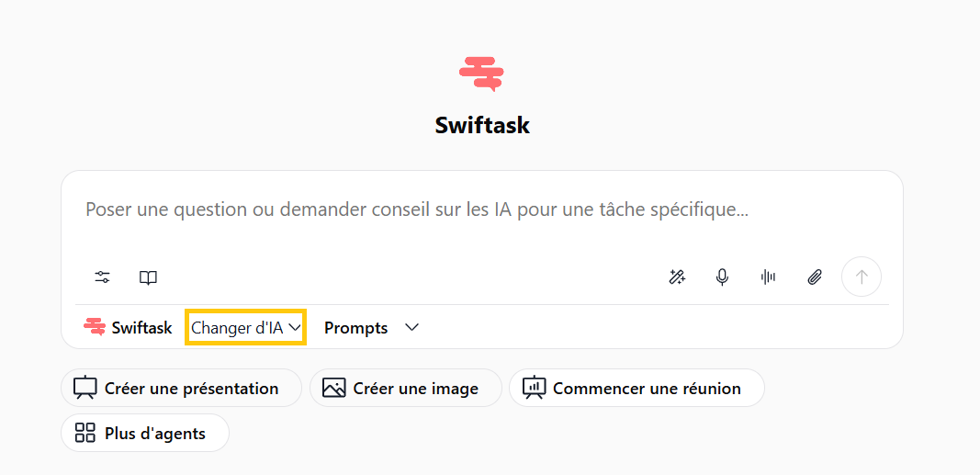The image size is (980, 475).
Task: Click the magic wand enhance icon
Action: pyautogui.click(x=678, y=277)
